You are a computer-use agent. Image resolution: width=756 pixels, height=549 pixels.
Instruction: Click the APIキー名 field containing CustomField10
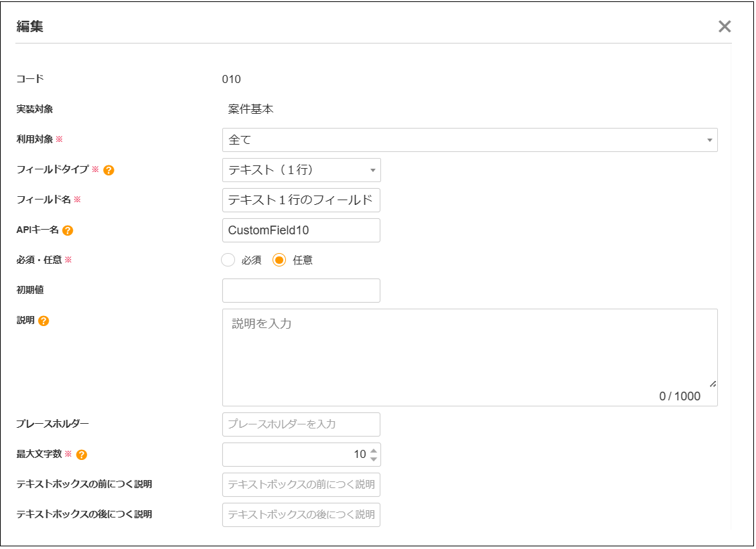[x=301, y=230]
